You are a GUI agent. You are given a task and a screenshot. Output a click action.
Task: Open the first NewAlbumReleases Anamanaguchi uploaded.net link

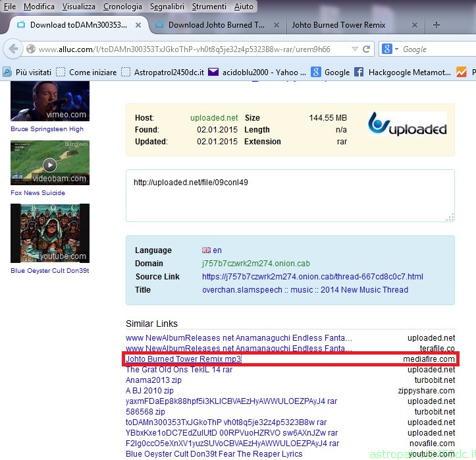pyautogui.click(x=239, y=338)
